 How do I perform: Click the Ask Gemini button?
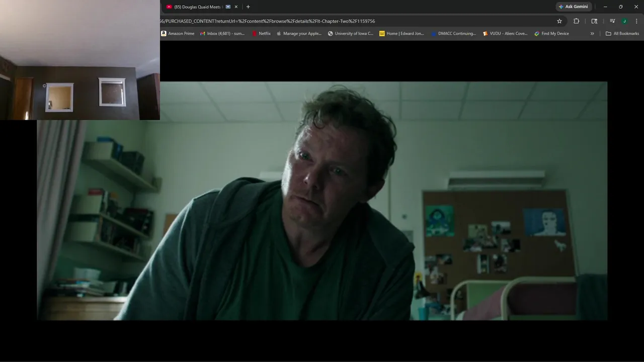tap(573, 7)
